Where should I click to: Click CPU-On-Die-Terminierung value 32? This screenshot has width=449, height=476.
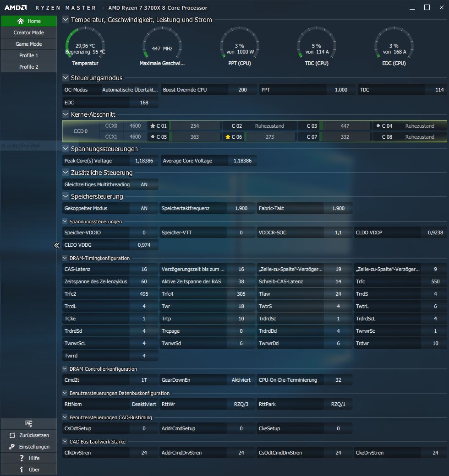click(338, 380)
